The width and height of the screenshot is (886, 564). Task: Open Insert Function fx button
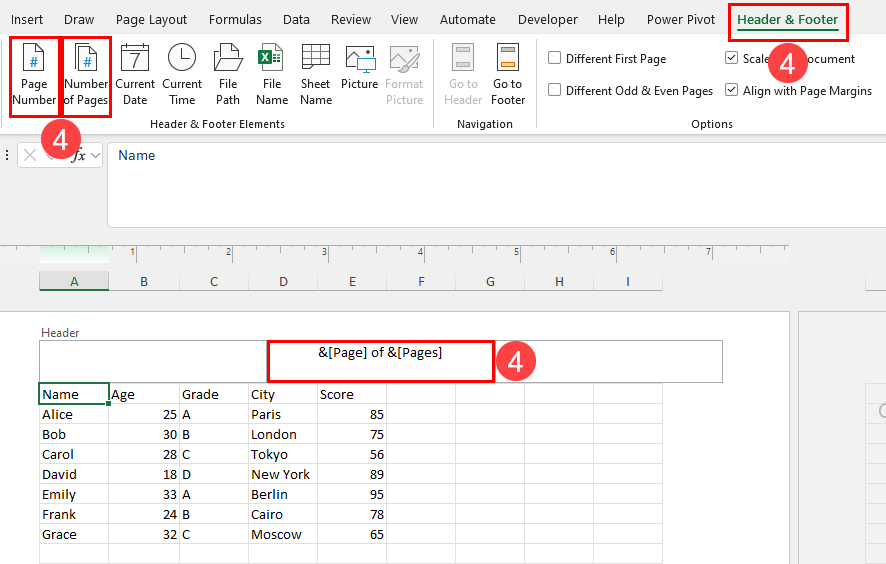tap(79, 155)
